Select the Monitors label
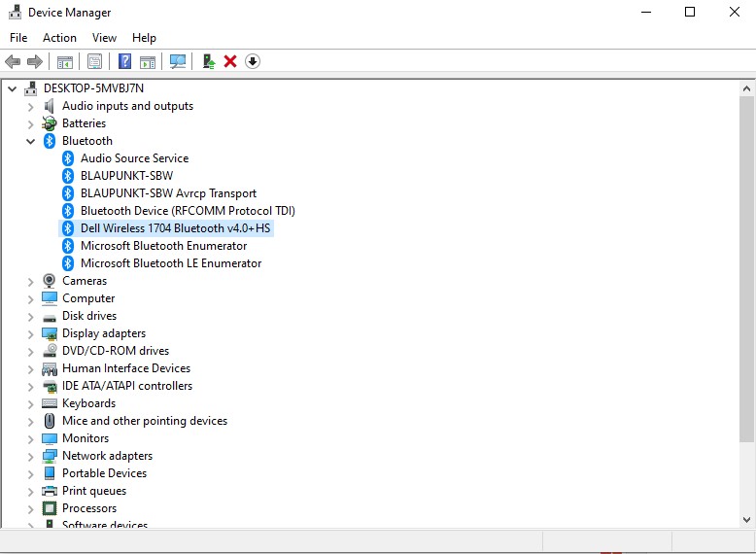This screenshot has height=554, width=756. [x=86, y=438]
